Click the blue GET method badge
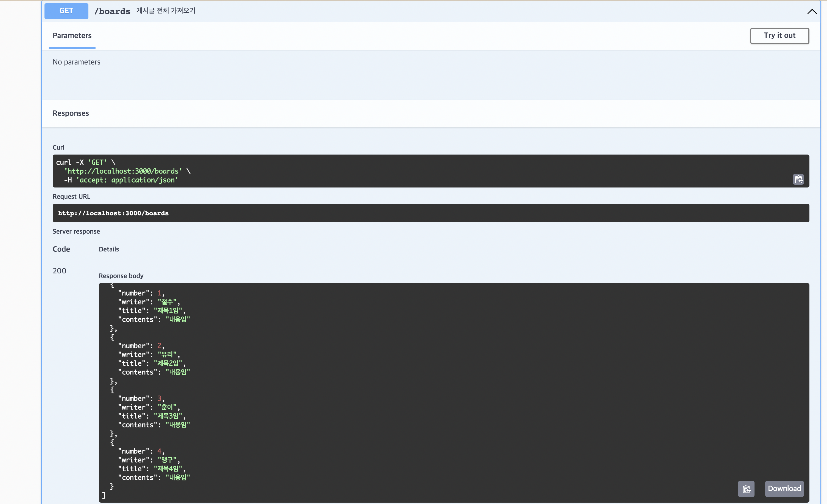Image resolution: width=827 pixels, height=504 pixels. coord(66,11)
